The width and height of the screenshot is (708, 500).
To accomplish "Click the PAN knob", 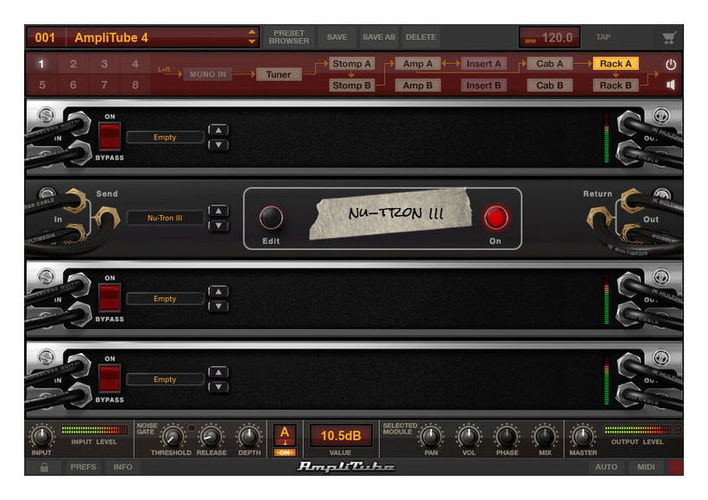I will click(x=431, y=436).
